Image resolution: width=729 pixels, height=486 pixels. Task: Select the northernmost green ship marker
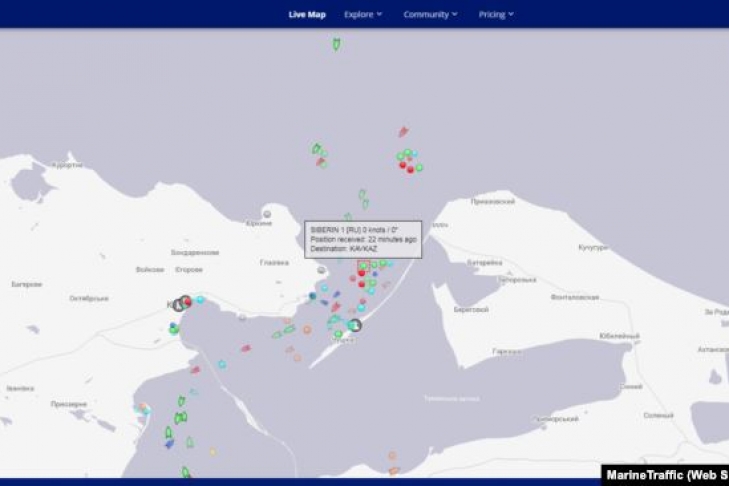click(336, 44)
